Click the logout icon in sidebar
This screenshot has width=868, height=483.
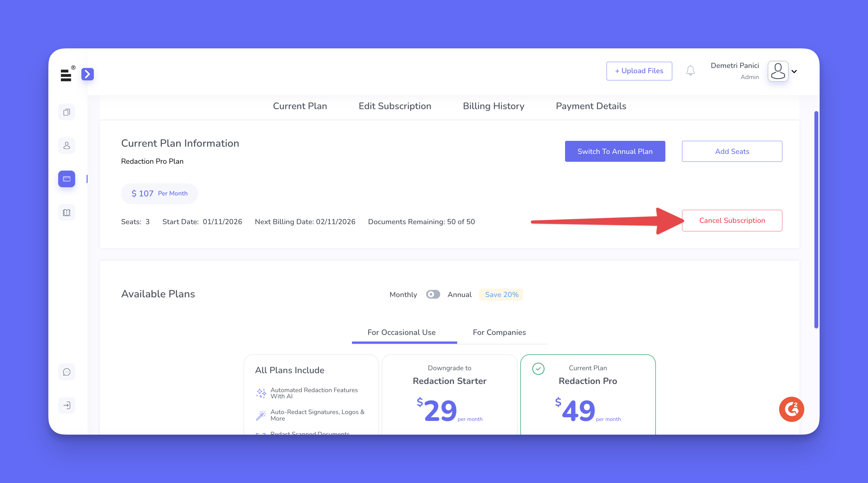click(67, 406)
